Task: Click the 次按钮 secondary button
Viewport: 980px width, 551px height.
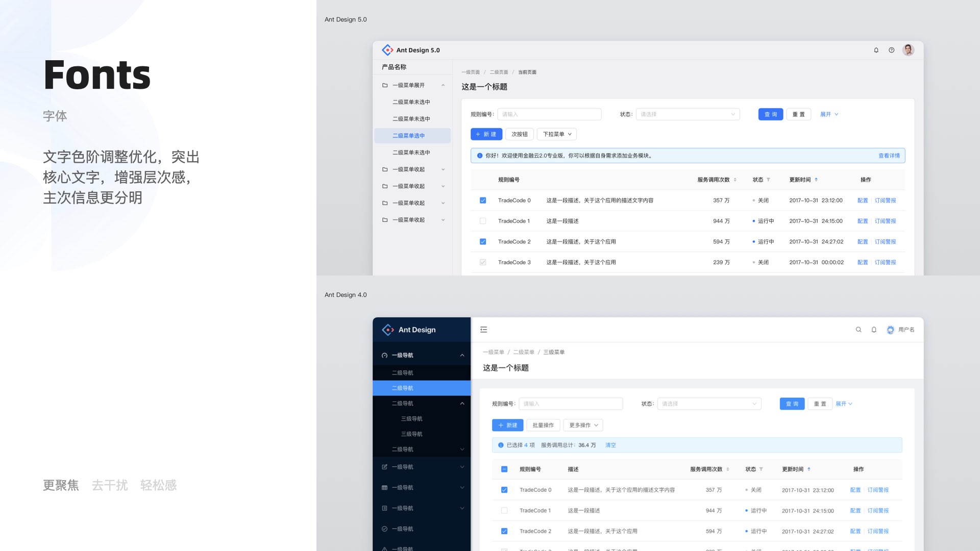Action: tap(520, 134)
